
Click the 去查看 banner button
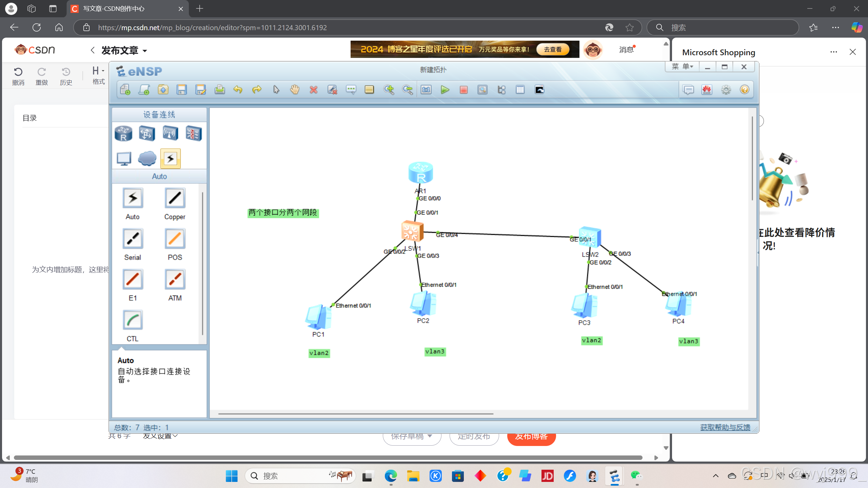coord(552,49)
